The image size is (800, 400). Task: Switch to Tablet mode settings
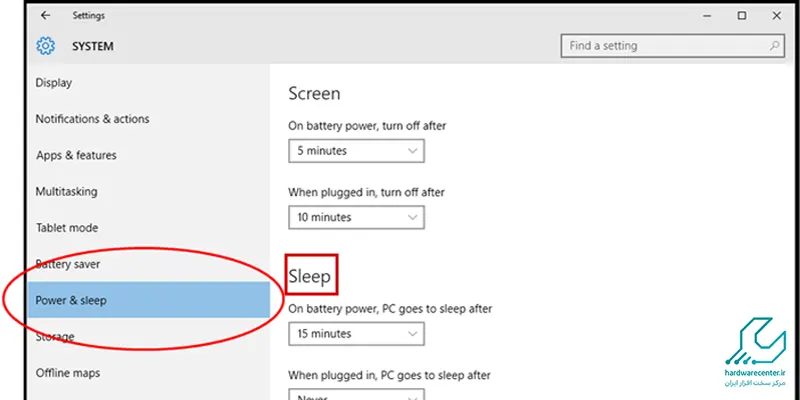[x=67, y=228]
